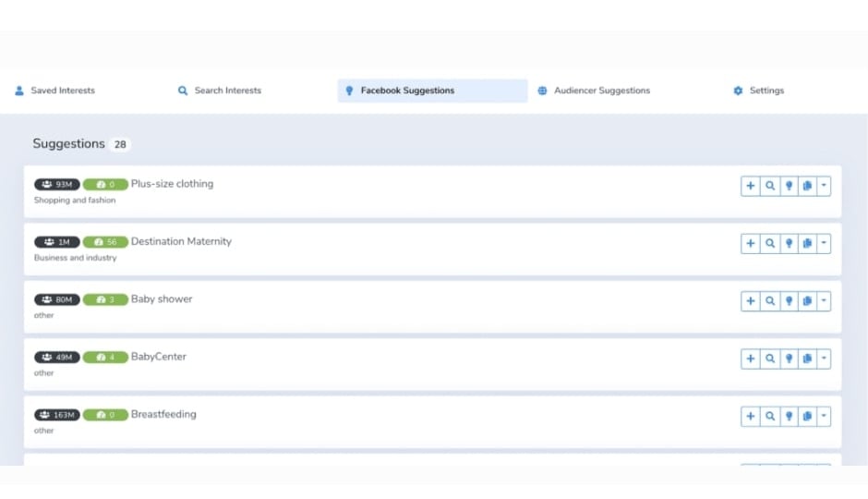The height and width of the screenshot is (499, 868).
Task: Select the Facebook Suggestions tab
Action: pyautogui.click(x=432, y=91)
